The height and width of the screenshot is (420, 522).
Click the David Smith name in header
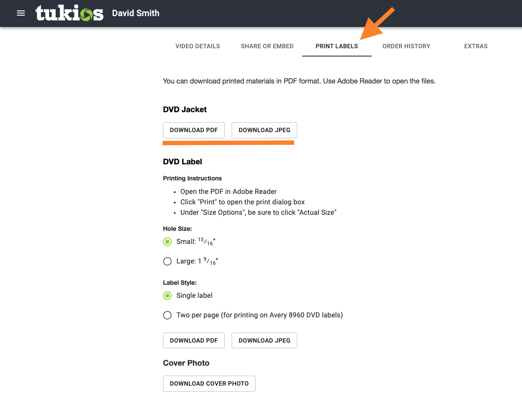pyautogui.click(x=136, y=13)
